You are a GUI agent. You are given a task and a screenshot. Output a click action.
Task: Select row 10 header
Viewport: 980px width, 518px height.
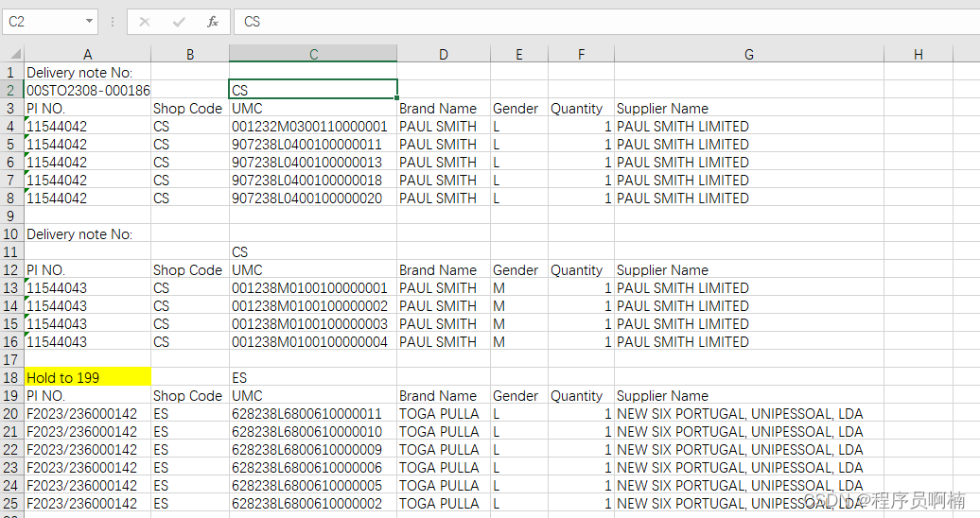(x=12, y=234)
